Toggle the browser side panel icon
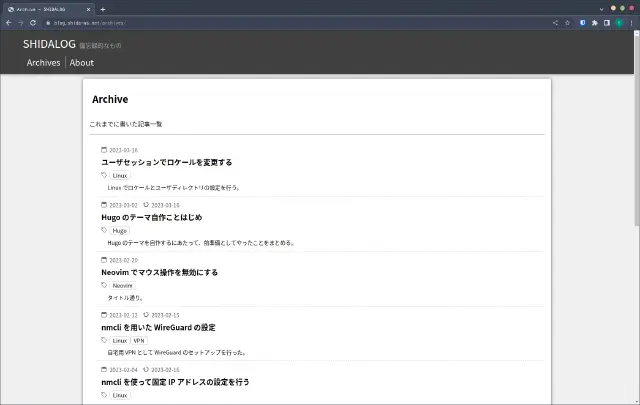The width and height of the screenshot is (640, 405). coord(607,23)
